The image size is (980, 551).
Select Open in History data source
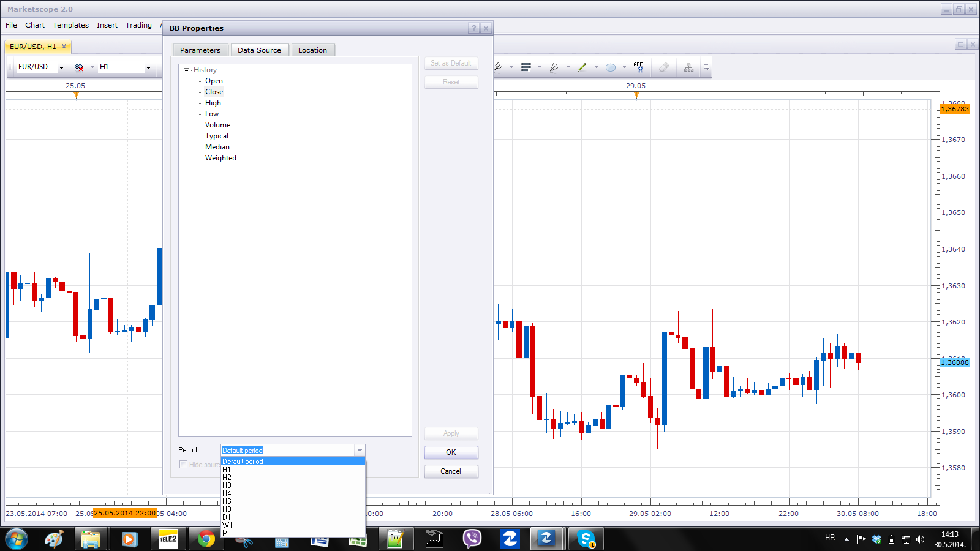click(x=214, y=81)
